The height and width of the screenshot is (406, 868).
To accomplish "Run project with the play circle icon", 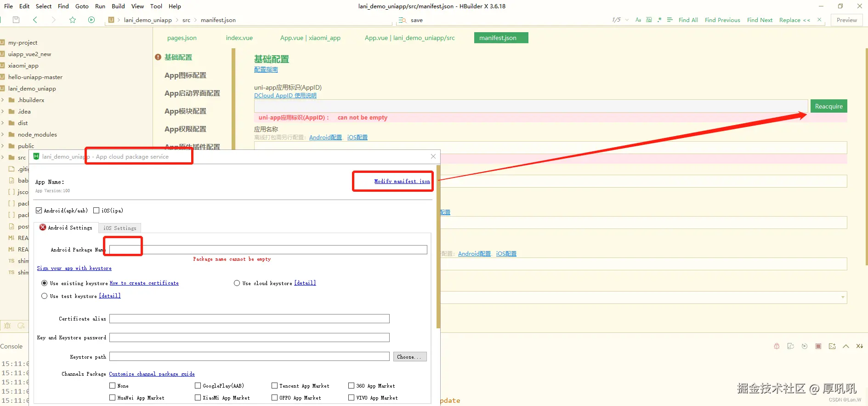I will pos(91,20).
